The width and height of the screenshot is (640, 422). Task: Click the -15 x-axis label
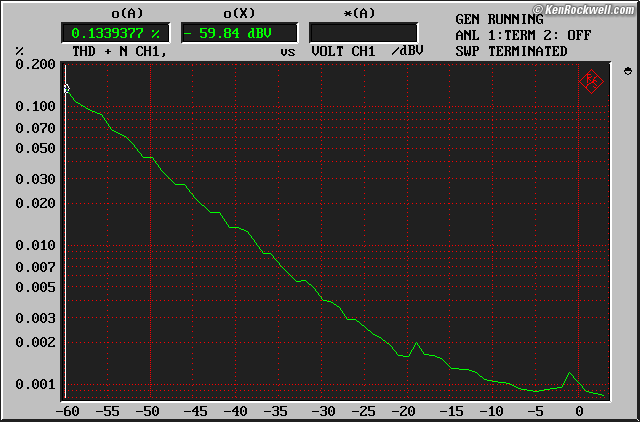point(451,411)
